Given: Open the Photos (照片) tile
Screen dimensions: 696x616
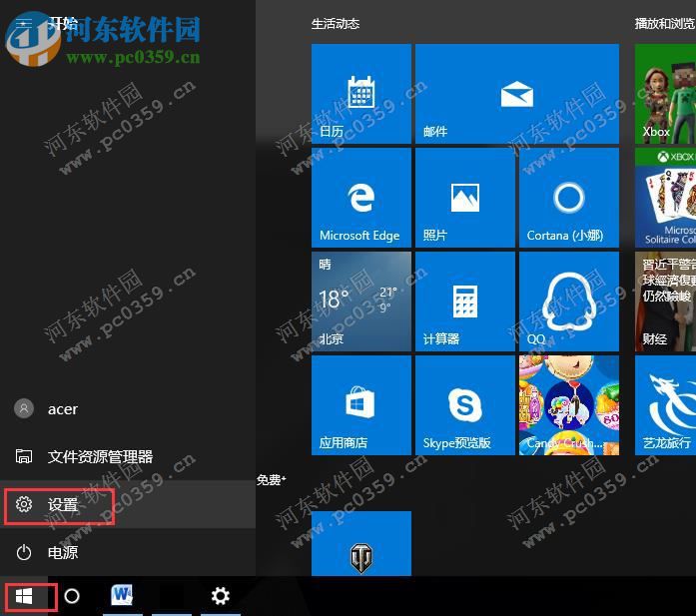Looking at the screenshot, I should pos(465,198).
